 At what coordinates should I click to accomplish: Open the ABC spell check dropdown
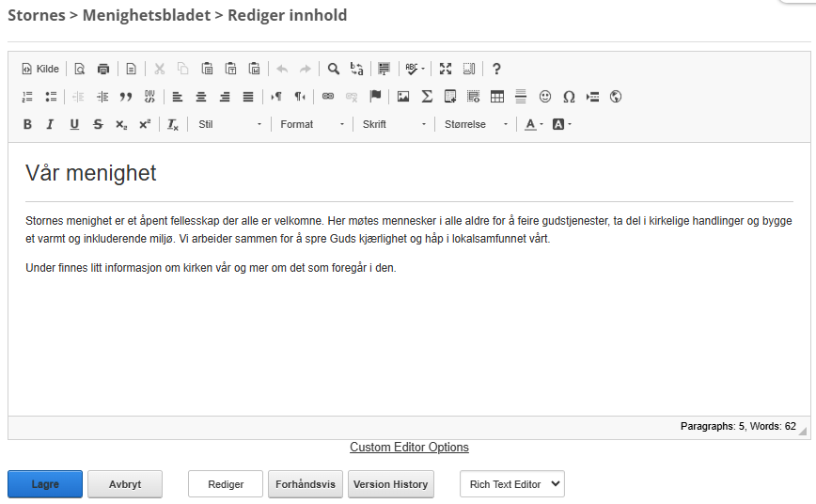[x=416, y=69]
